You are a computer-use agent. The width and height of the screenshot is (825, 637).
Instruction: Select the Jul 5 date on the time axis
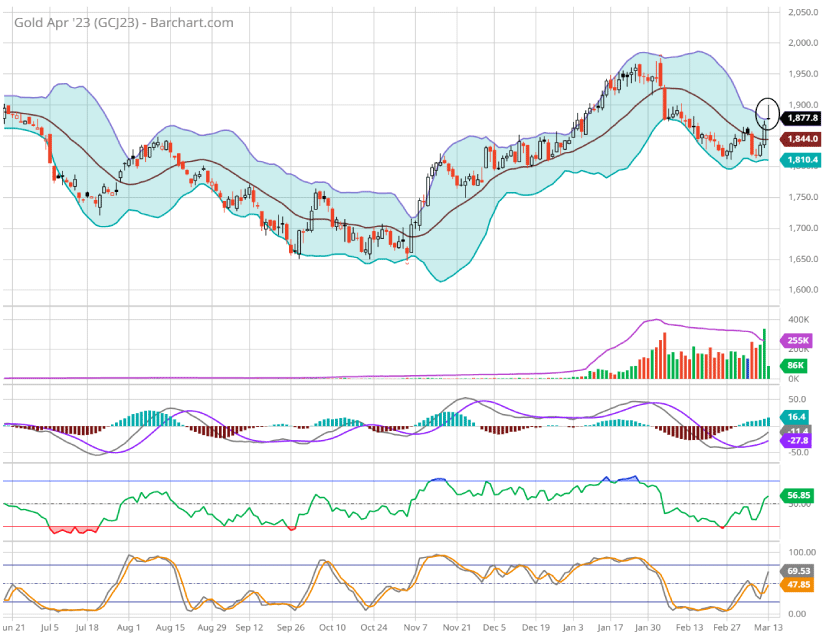coord(48,628)
